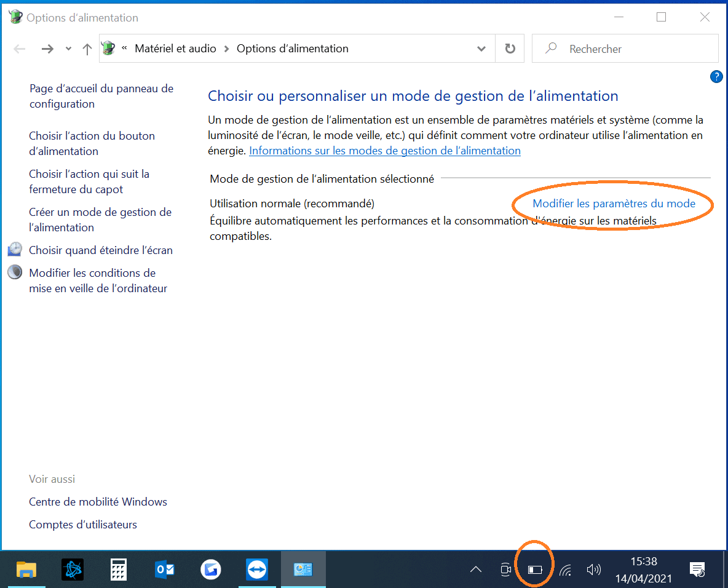Open Informations sur les modes de gestion link
Screen dimensions: 728x588
click(385, 151)
